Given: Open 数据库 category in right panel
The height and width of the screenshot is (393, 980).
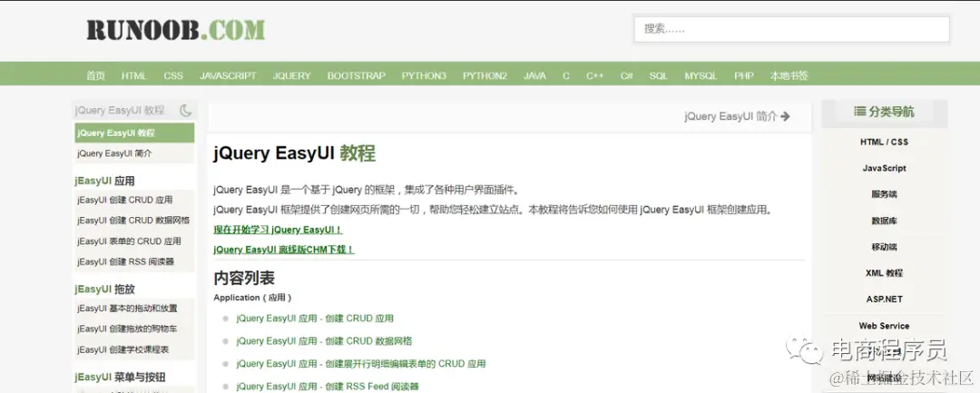Looking at the screenshot, I should click(x=884, y=221).
